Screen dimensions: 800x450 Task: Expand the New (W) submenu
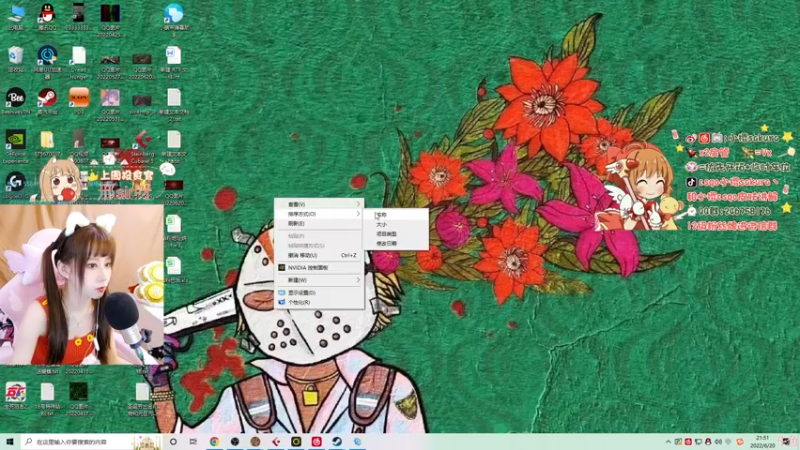coord(319,280)
